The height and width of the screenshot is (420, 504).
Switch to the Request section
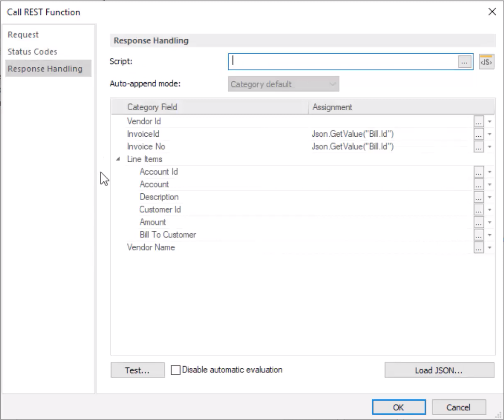point(23,34)
